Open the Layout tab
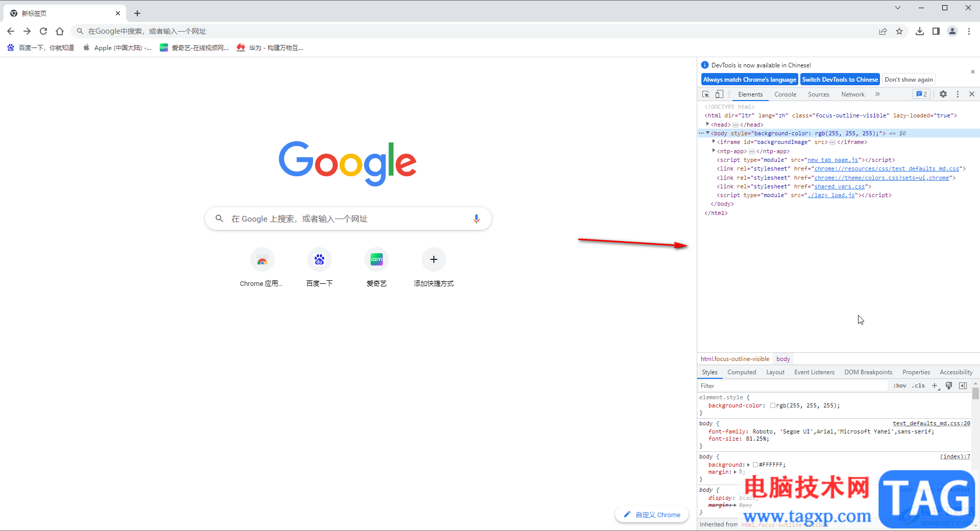This screenshot has width=980, height=531. [775, 372]
